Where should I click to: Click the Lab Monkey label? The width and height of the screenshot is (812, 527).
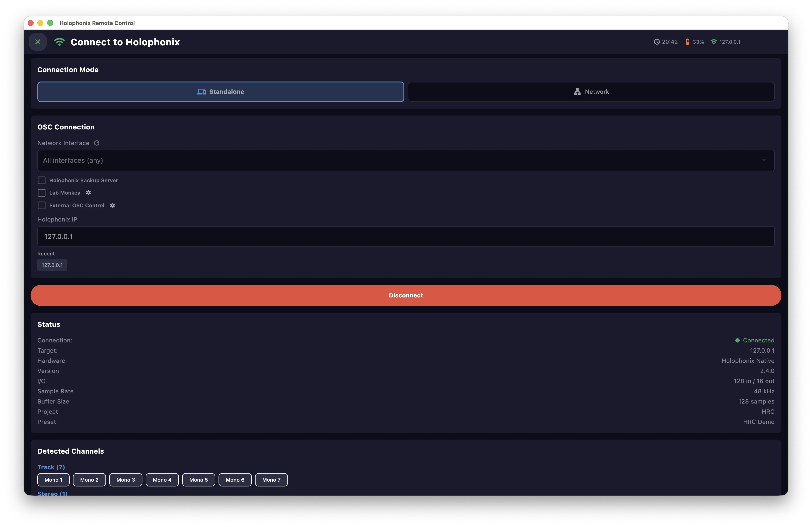tap(65, 193)
